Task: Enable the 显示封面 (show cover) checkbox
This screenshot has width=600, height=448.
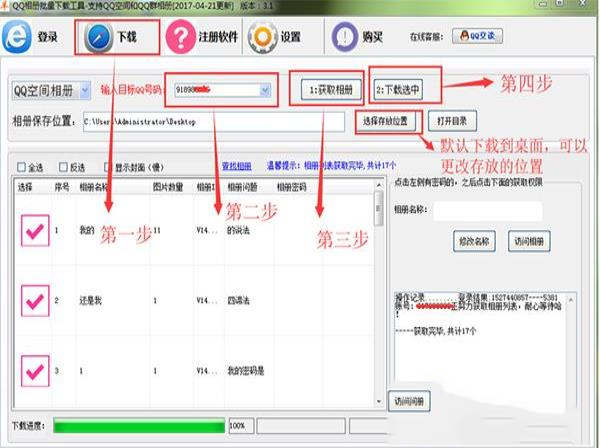Action: pyautogui.click(x=107, y=167)
